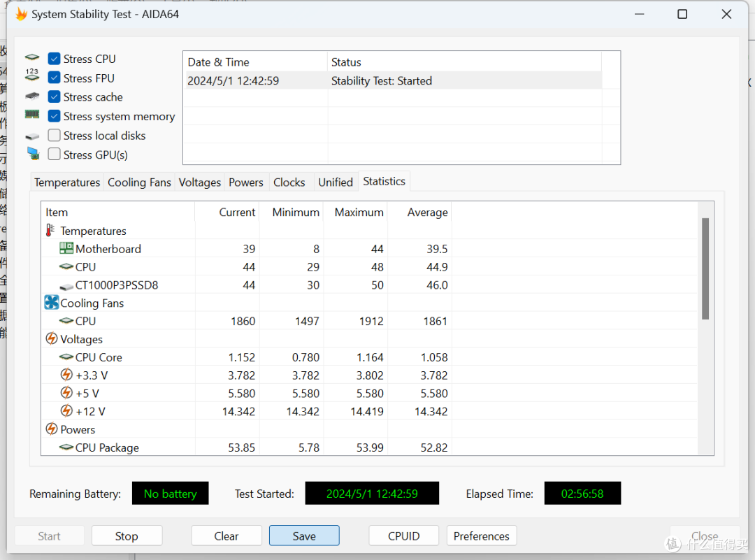
Task: Click the thermometer icon beside Temperatures
Action: [50, 231]
